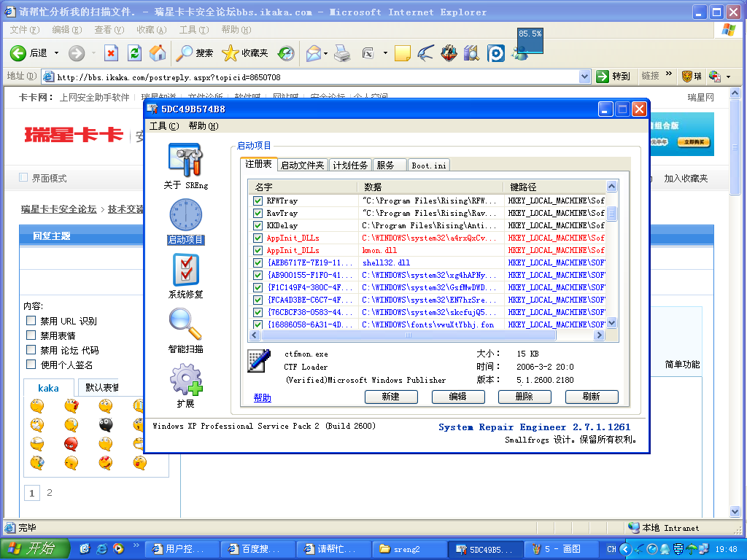Open the Back button history dropdown arrow

(x=56, y=52)
